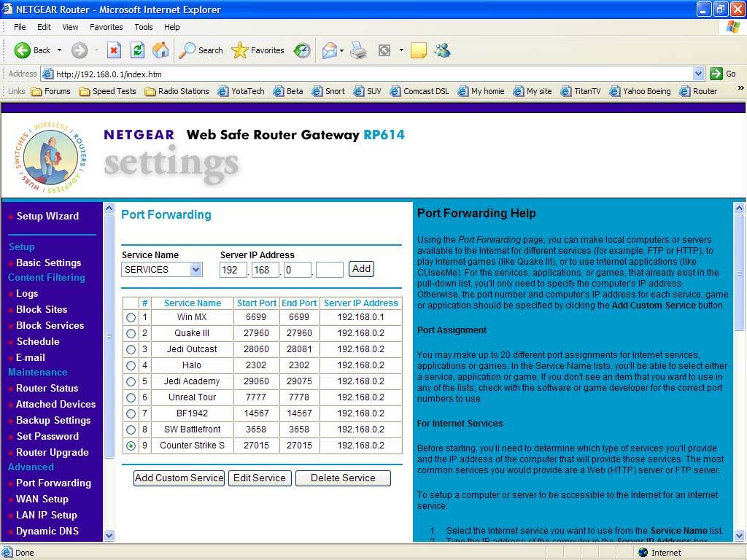747x560 pixels.
Task: Open the YotaTech link bookmark
Action: [241, 91]
